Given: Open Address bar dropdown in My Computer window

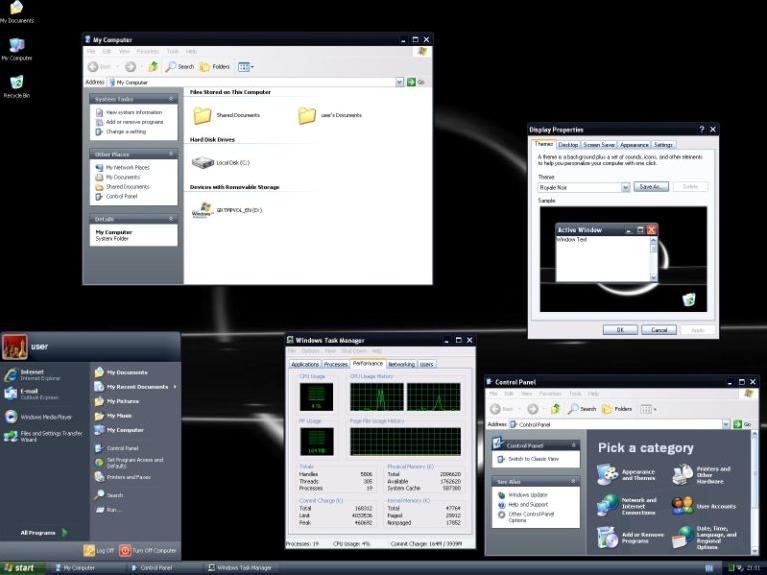Looking at the screenshot, I should pyautogui.click(x=399, y=82).
